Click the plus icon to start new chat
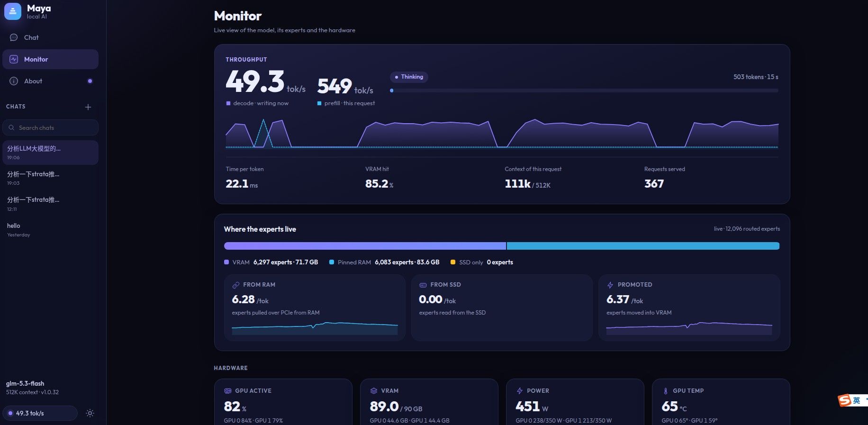 click(88, 107)
